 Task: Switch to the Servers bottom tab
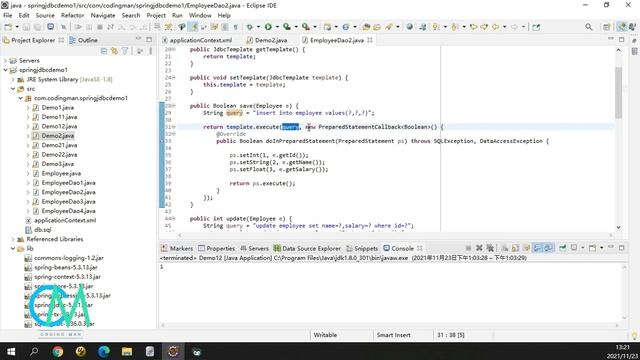254,248
